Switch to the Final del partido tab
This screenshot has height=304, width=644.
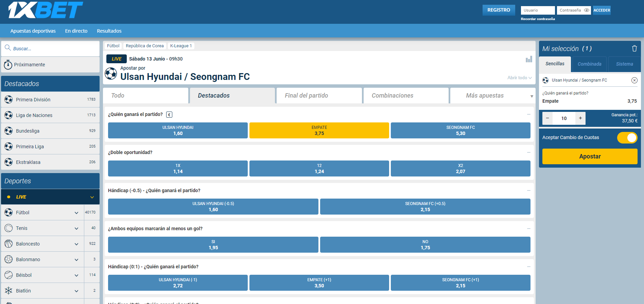click(319, 96)
